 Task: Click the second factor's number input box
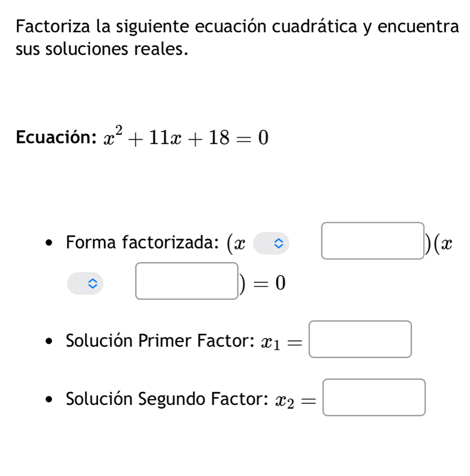click(187, 281)
